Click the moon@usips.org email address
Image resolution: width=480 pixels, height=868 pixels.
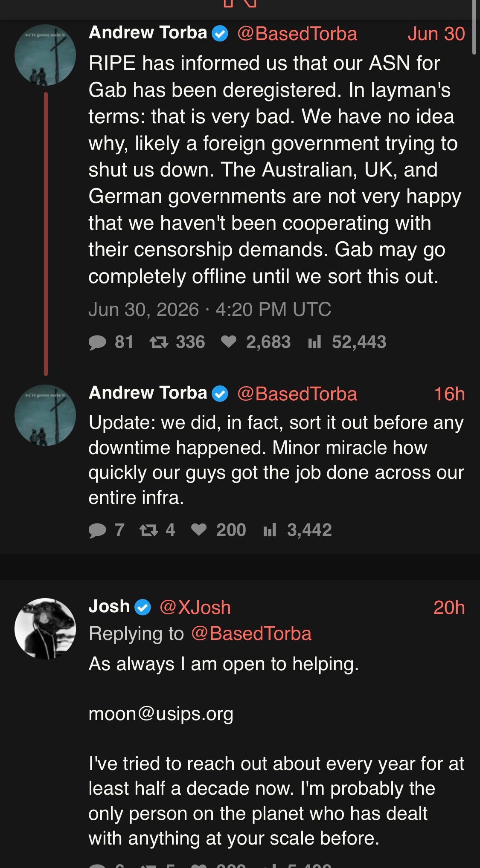click(x=161, y=714)
